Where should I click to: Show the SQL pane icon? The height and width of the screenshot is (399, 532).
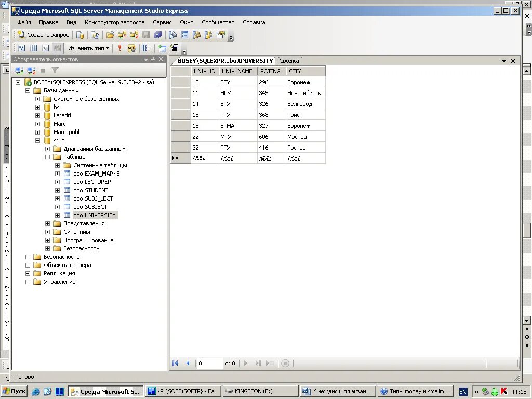tap(46, 48)
